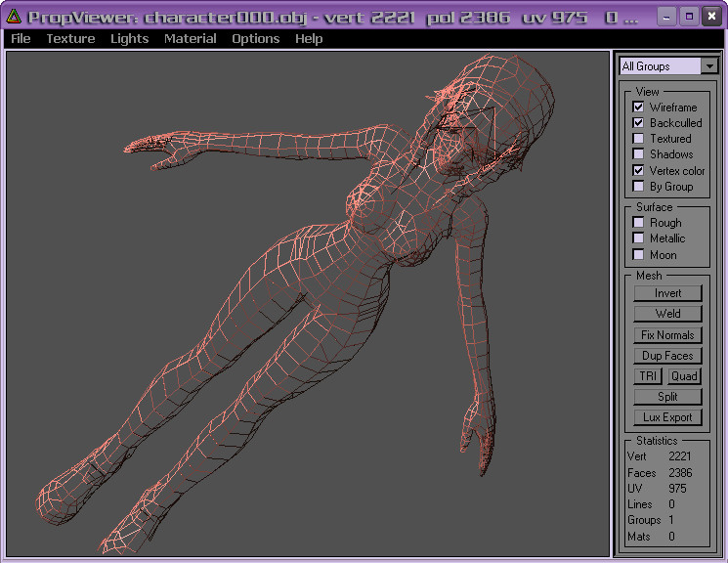Image resolution: width=728 pixels, height=563 pixels.
Task: Toggle the Vertex color checkbox
Action: (x=638, y=170)
